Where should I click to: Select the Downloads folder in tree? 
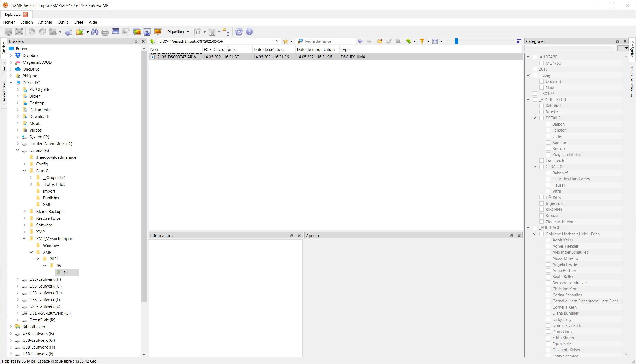(39, 117)
